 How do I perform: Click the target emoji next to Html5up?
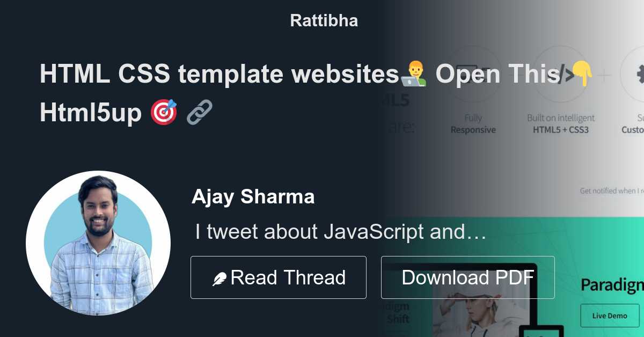coord(164,112)
